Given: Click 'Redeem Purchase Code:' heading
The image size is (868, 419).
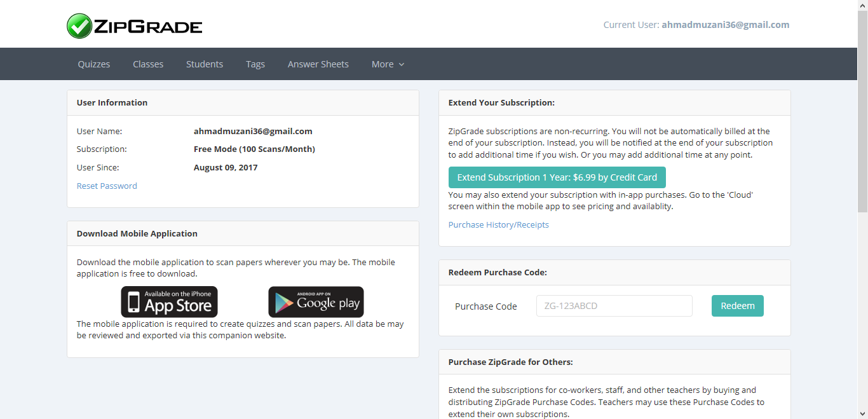Looking at the screenshot, I should pos(498,272).
